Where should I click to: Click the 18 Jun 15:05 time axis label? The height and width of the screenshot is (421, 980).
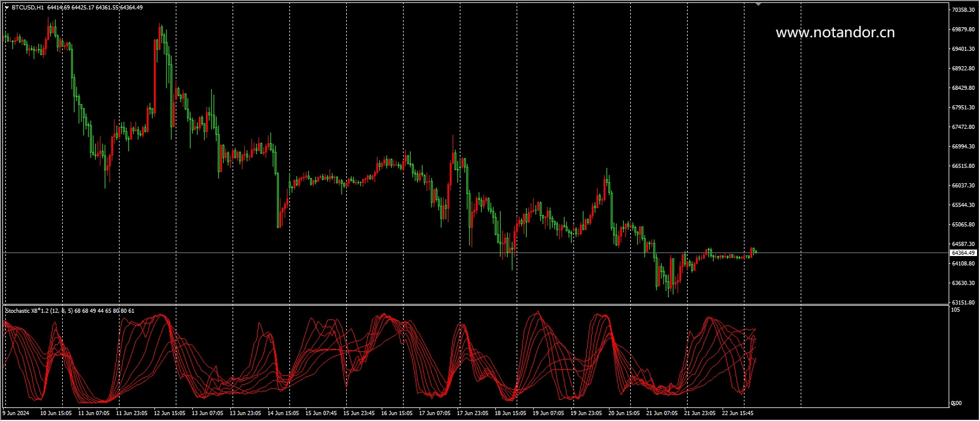click(x=511, y=413)
